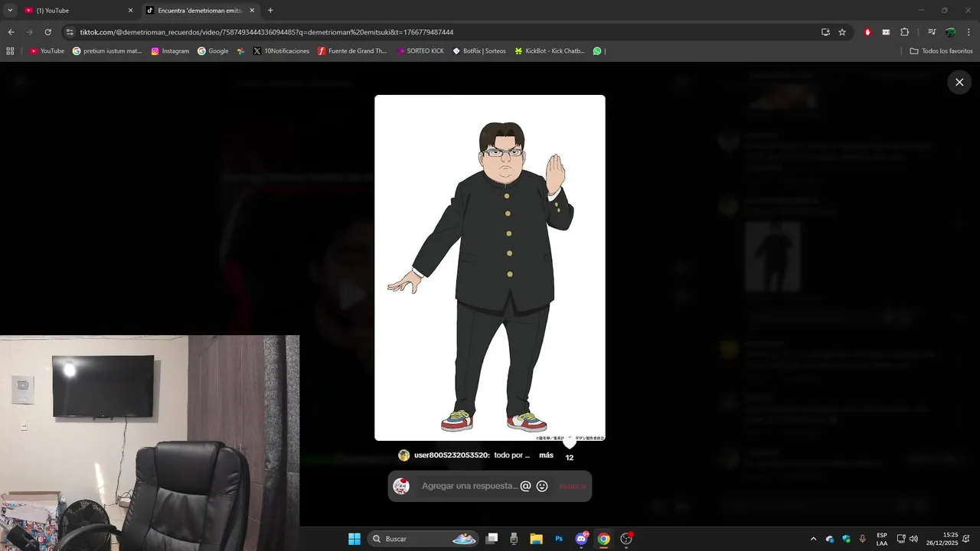
Task: Click the Publicar button
Action: point(573,486)
